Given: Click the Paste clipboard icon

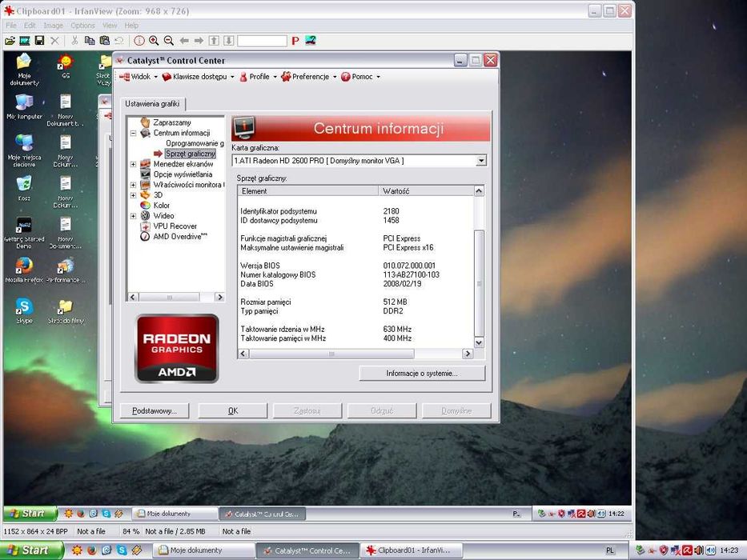Looking at the screenshot, I should [x=104, y=41].
